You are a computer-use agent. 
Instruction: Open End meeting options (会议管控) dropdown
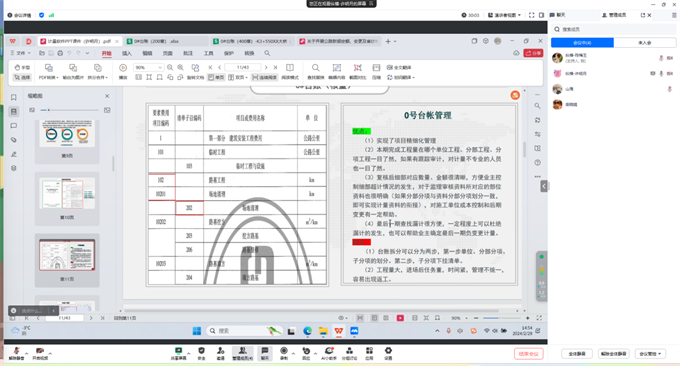pyautogui.click(x=650, y=354)
